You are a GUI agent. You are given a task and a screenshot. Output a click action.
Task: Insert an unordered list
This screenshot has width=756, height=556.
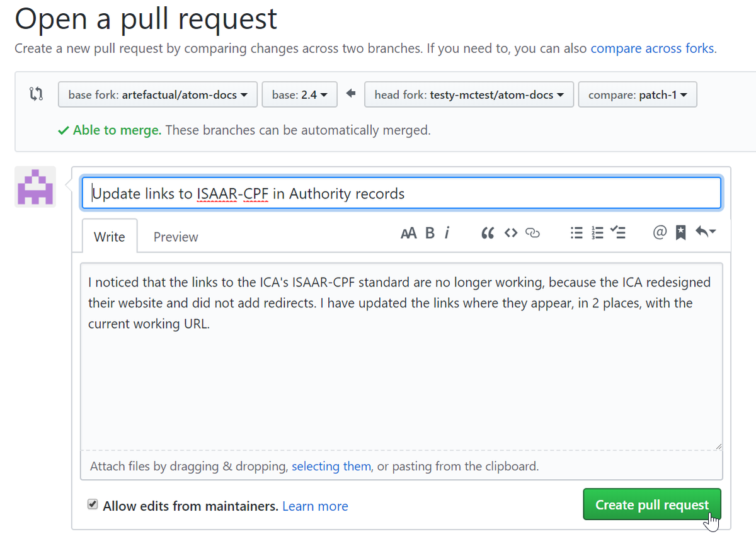[x=576, y=232]
